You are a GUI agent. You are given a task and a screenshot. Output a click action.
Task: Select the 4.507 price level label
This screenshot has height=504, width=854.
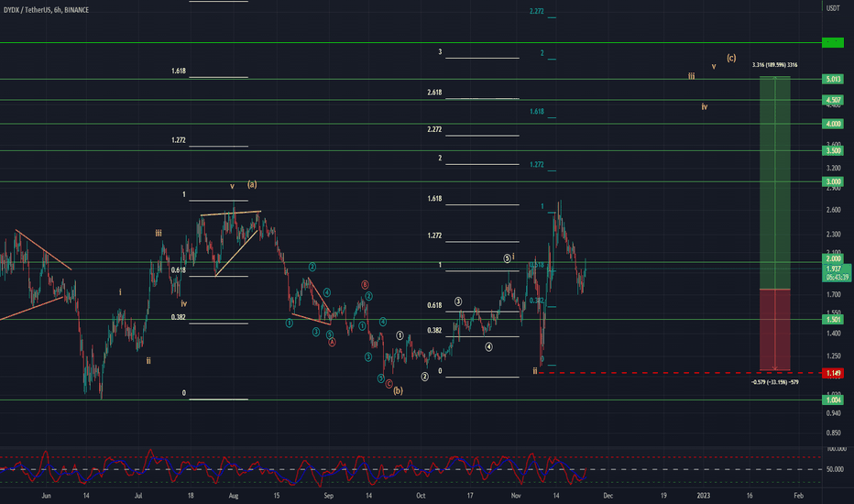pos(833,100)
